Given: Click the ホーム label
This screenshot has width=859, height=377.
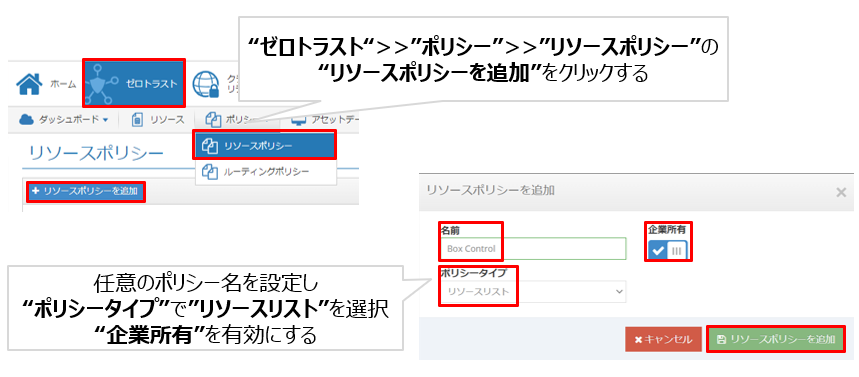Looking at the screenshot, I should tap(63, 84).
